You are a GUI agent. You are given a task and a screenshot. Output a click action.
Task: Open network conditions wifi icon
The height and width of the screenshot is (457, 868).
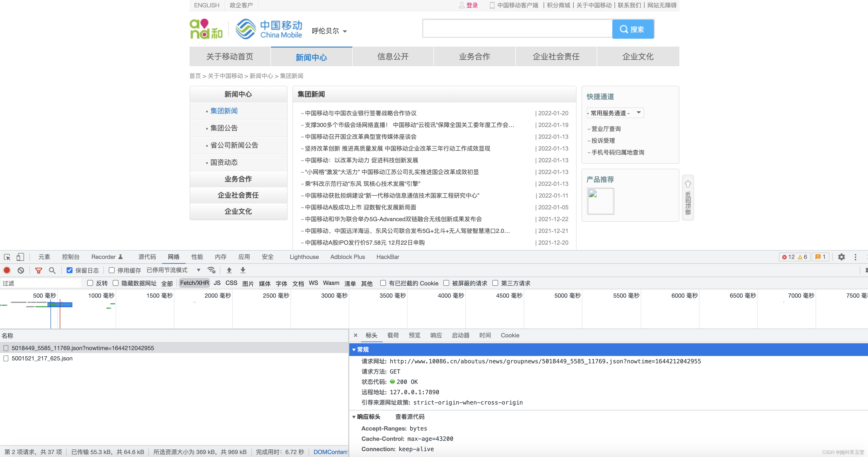pyautogui.click(x=212, y=270)
